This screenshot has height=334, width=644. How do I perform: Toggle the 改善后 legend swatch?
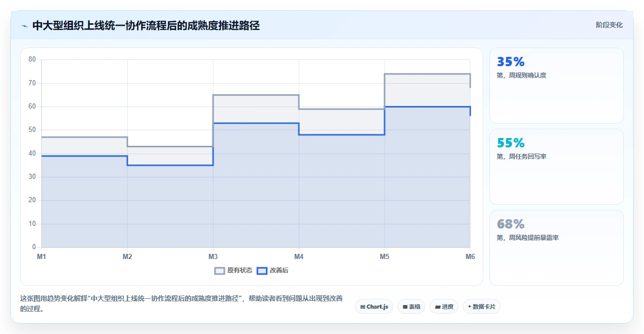click(x=262, y=270)
